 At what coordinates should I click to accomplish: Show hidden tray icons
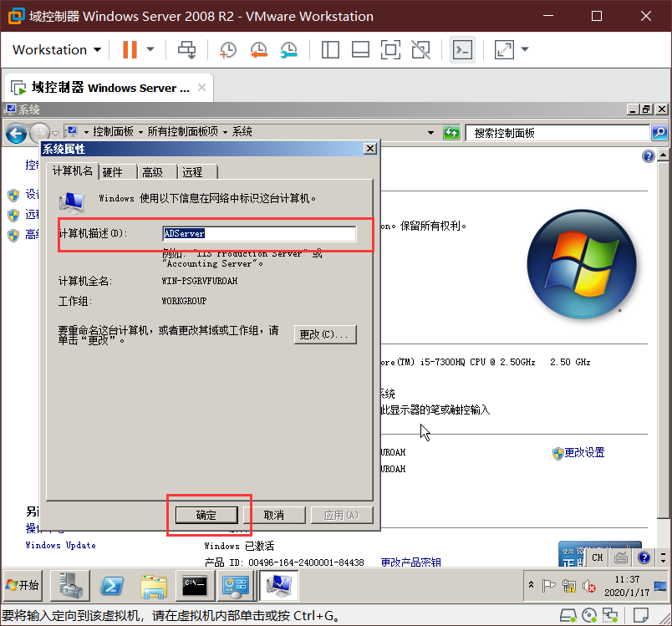(531, 584)
